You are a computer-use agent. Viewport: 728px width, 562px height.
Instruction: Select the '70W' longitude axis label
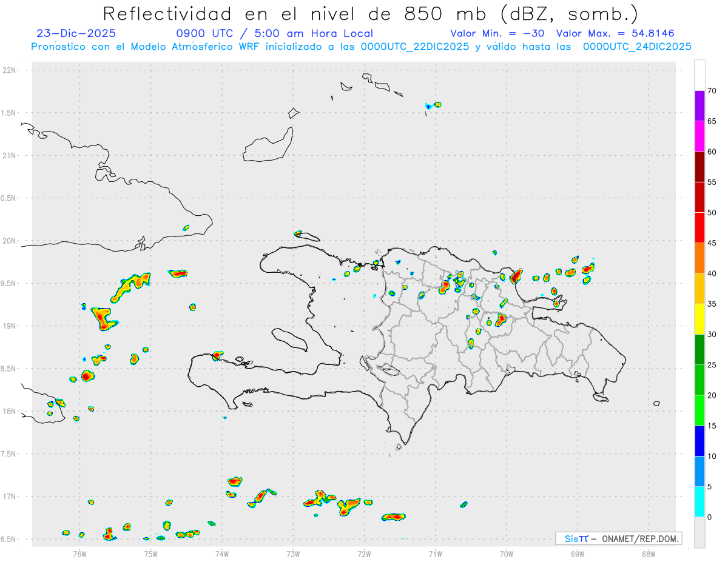point(507,553)
